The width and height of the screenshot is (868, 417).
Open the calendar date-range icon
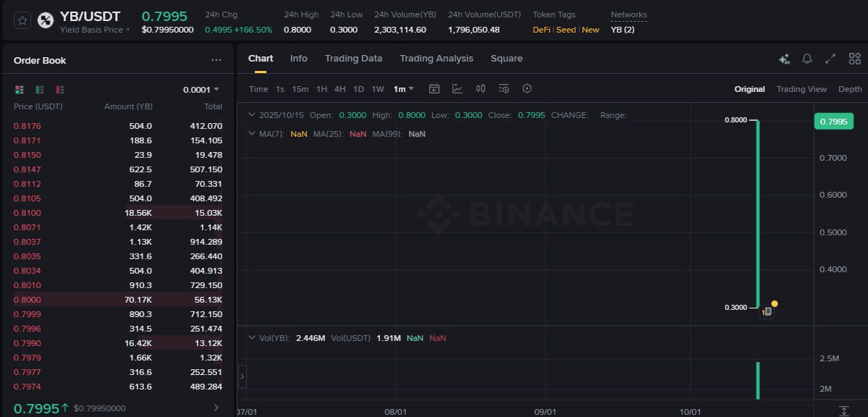[434, 89]
